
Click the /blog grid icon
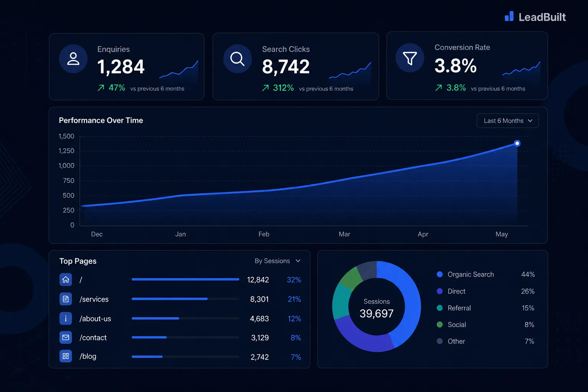pos(66,356)
